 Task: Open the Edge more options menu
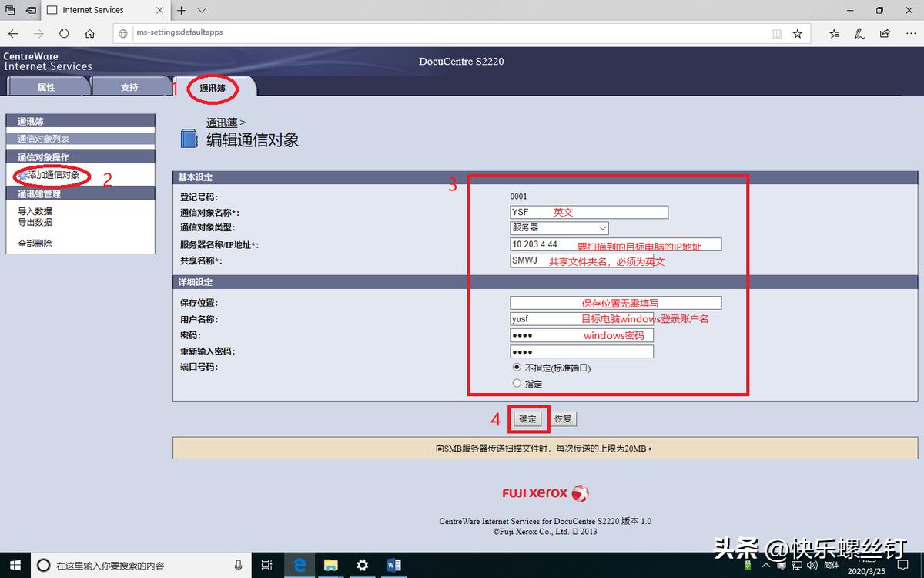(x=909, y=33)
